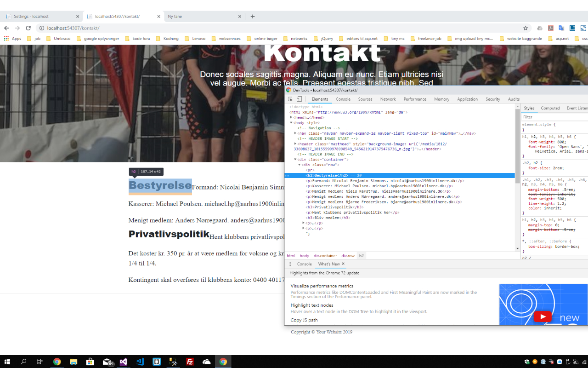
Task: Toggle the device toolbar icon in DevTools
Action: click(x=299, y=99)
